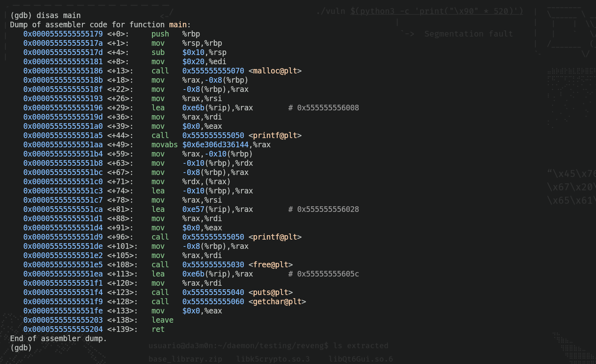The height and width of the screenshot is (364, 596).
Task: Click the comment address 0x555555556028
Action: tap(328, 209)
